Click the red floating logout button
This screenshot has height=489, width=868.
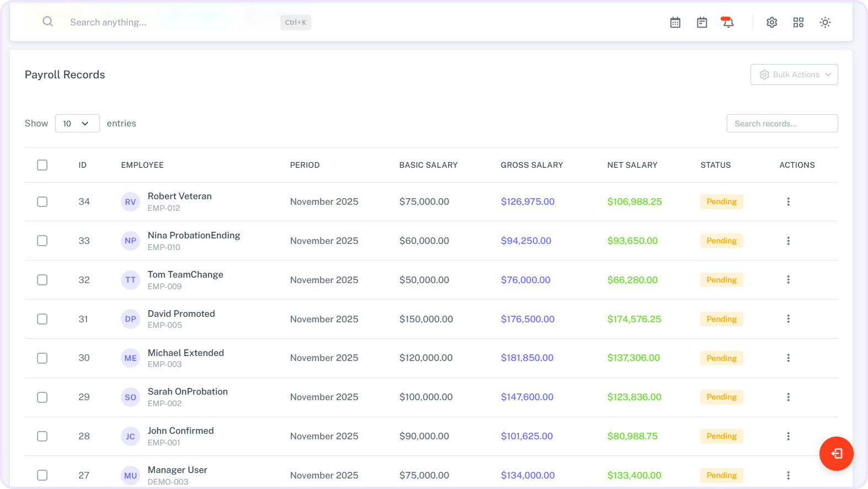836,454
